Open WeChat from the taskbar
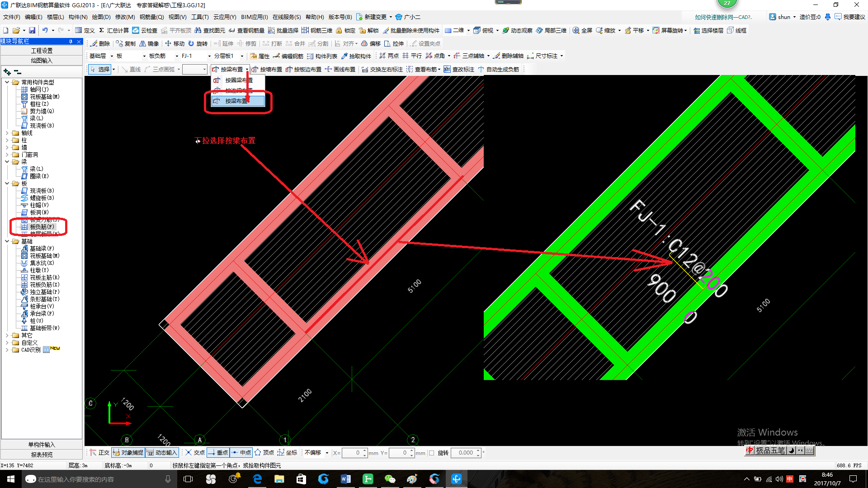The width and height of the screenshot is (868, 488). point(390,479)
